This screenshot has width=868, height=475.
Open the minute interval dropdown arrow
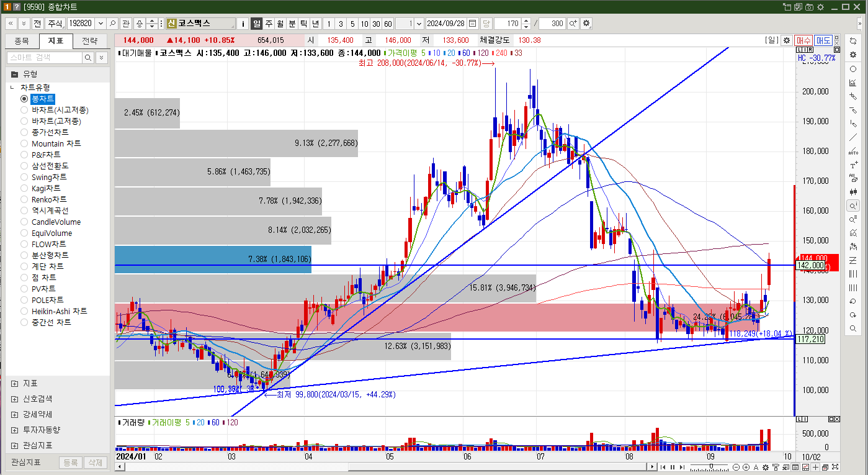tap(419, 24)
